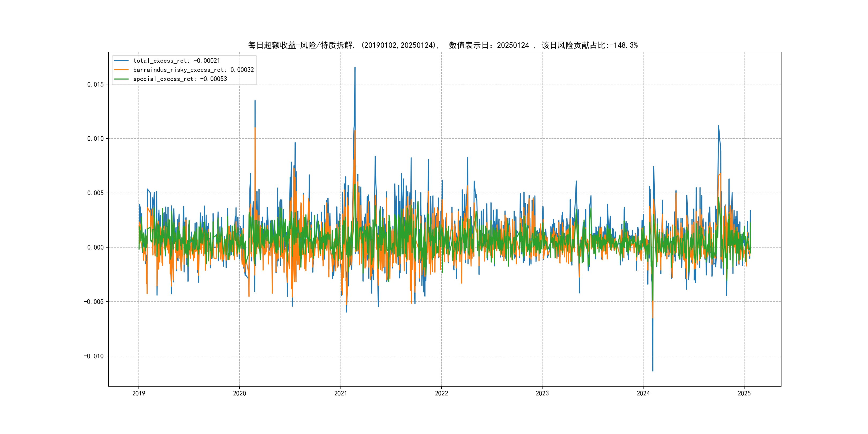This screenshot has height=434, width=868.
Task: Click the green special_excess_ret legend line
Action: tap(121, 79)
